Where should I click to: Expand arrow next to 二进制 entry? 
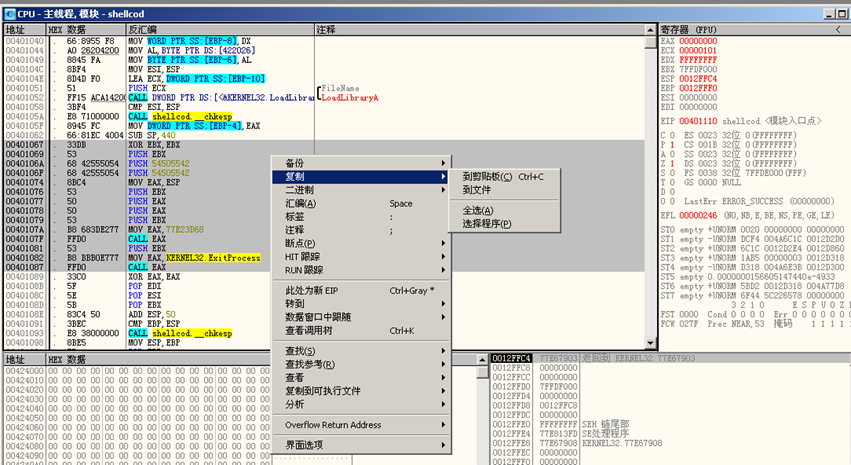tap(443, 190)
